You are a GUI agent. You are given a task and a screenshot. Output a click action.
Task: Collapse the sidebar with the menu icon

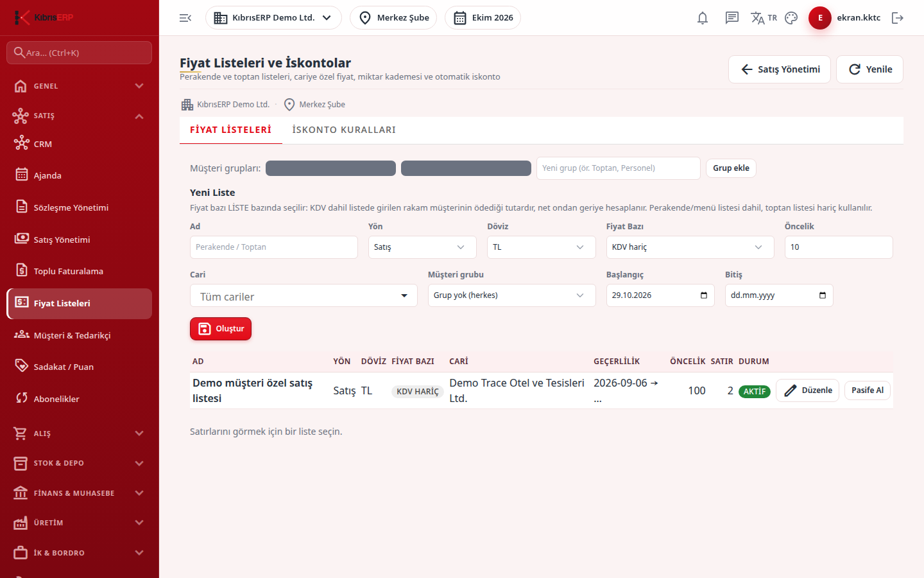pos(185,18)
